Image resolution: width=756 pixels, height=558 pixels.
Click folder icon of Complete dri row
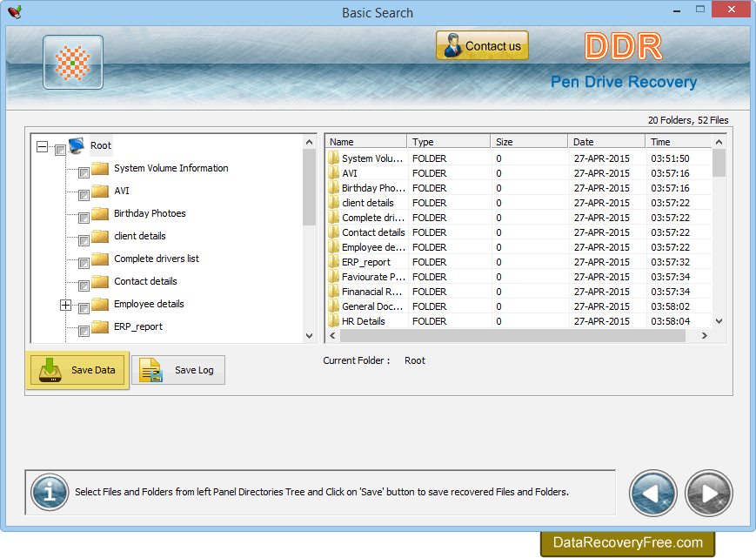point(334,218)
